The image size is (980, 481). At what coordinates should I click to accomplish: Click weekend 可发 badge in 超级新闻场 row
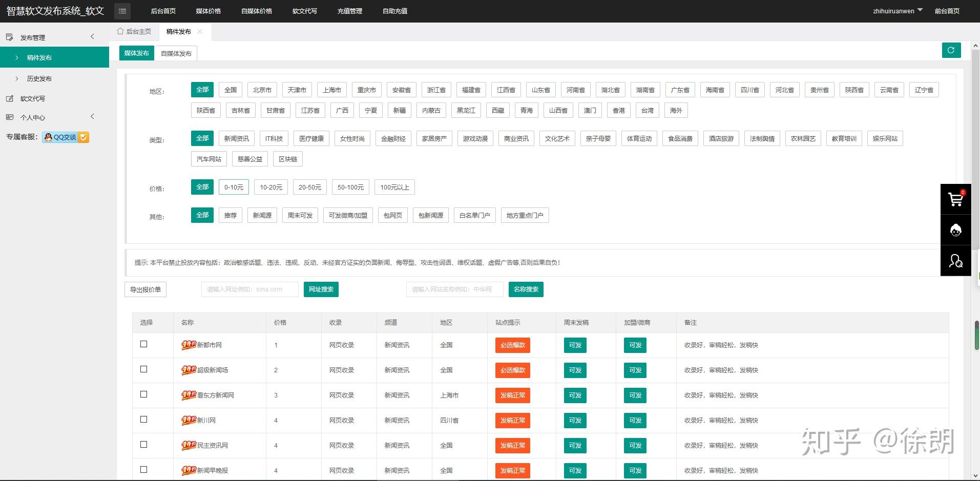575,370
